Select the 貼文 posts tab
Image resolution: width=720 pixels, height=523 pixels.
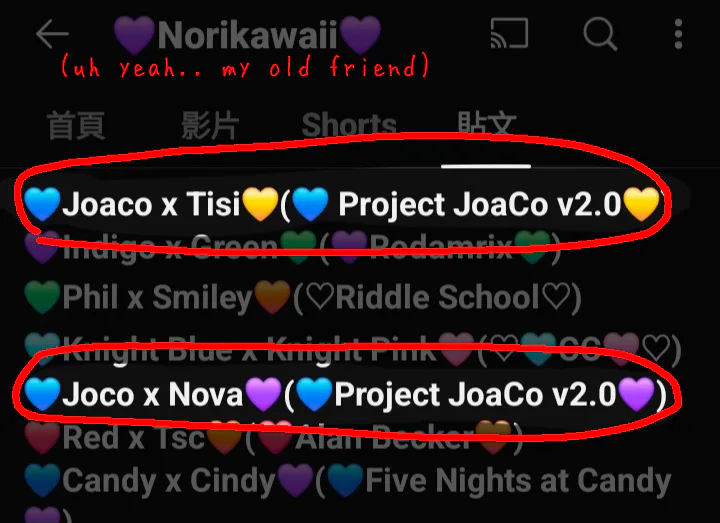pos(487,125)
